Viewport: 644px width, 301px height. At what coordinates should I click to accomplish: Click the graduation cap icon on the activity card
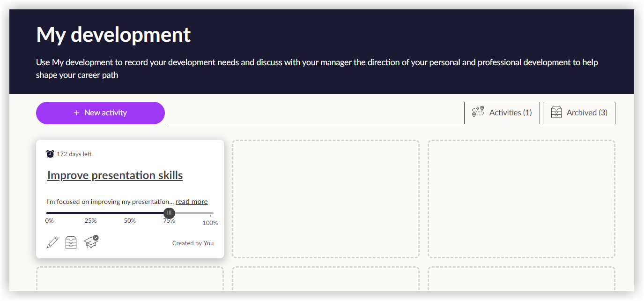[90, 242]
